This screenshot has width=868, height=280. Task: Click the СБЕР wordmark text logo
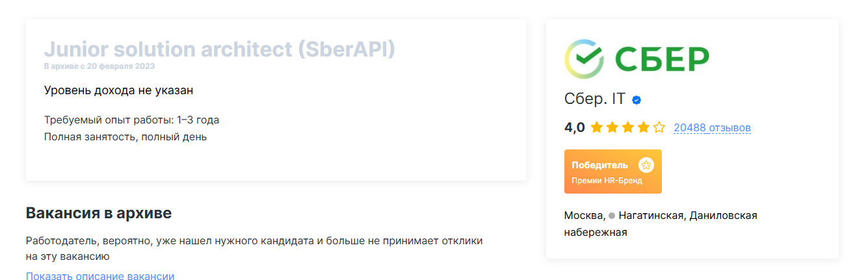[x=662, y=59]
